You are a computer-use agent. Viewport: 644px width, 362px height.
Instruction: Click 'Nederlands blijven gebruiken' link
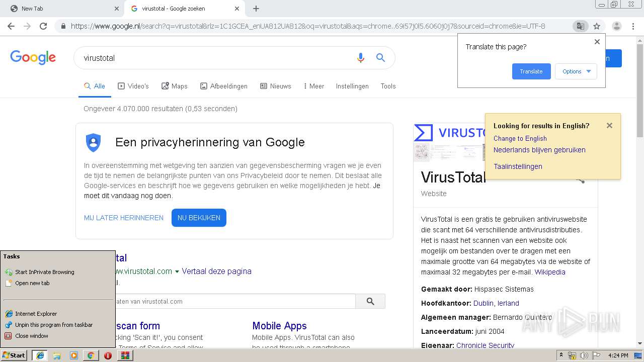539,150
